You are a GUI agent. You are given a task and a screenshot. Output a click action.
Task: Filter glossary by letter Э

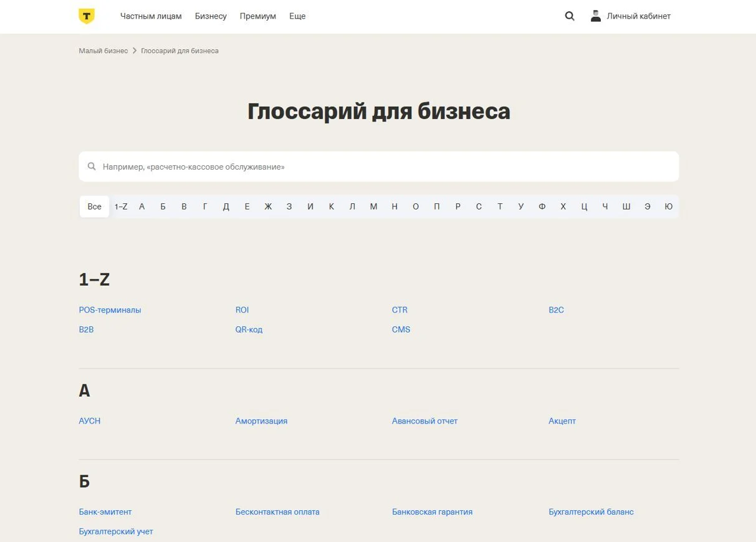click(x=648, y=206)
